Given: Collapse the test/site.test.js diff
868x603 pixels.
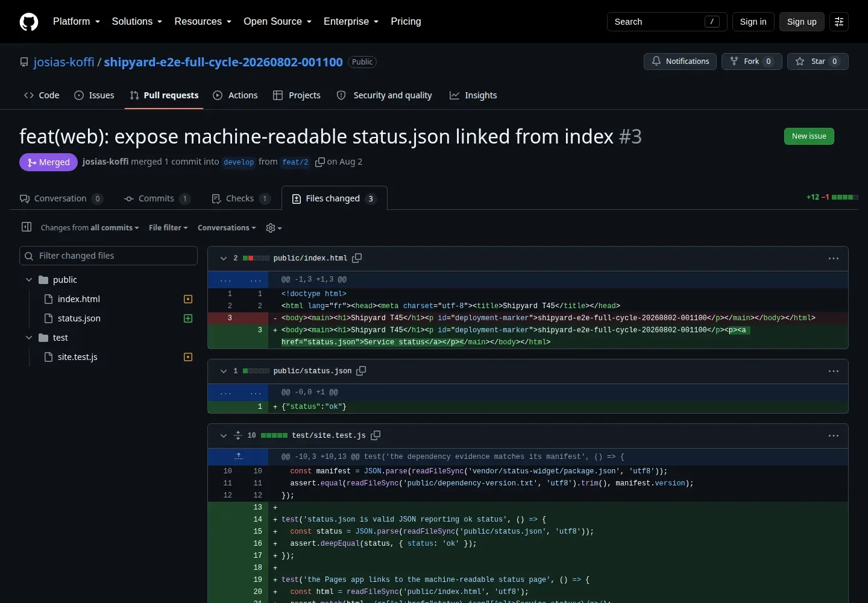Looking at the screenshot, I should coord(224,435).
